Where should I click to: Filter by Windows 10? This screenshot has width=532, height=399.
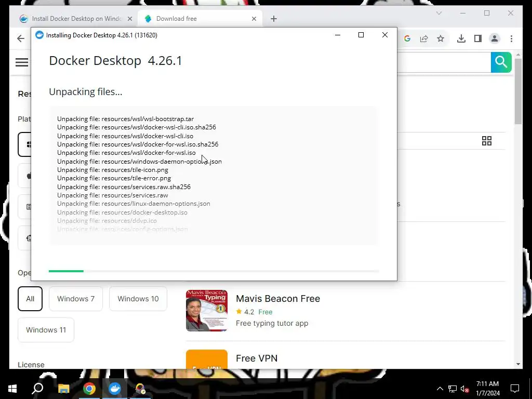click(138, 299)
